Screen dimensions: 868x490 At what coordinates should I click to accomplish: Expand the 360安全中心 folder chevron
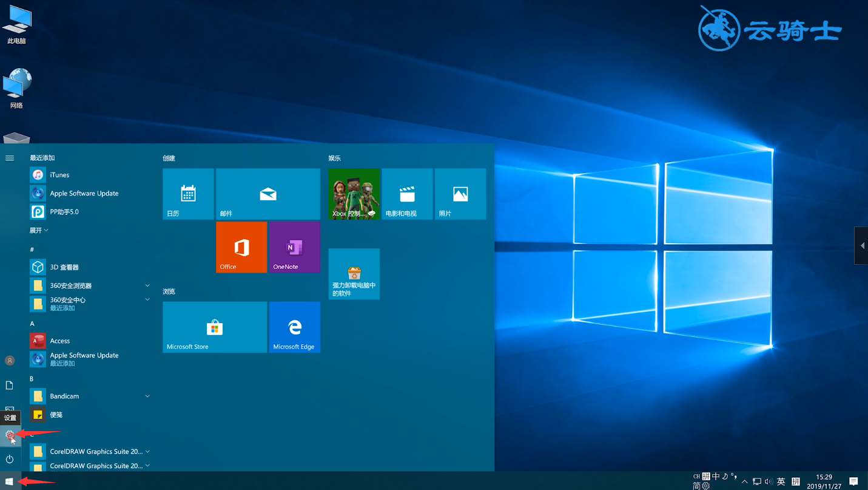click(x=147, y=299)
